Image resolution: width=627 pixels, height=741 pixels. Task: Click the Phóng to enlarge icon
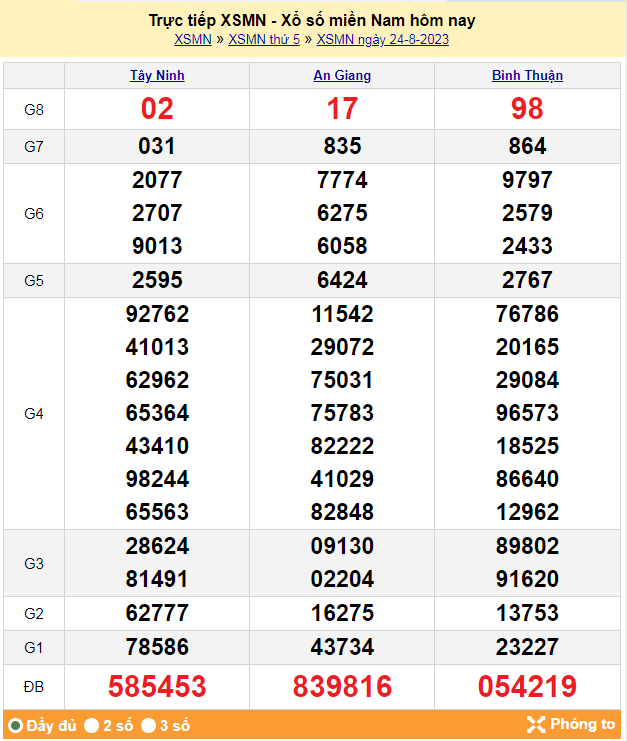point(536,725)
